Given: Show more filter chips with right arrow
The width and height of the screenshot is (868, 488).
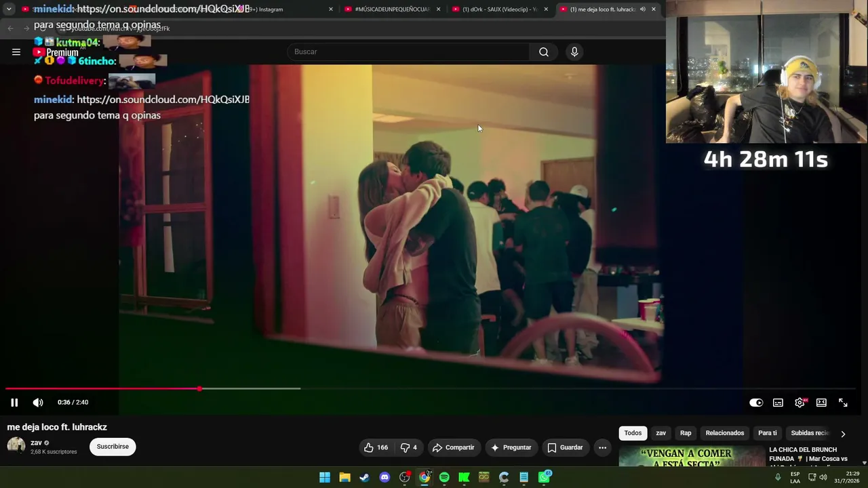Looking at the screenshot, I should tap(843, 434).
